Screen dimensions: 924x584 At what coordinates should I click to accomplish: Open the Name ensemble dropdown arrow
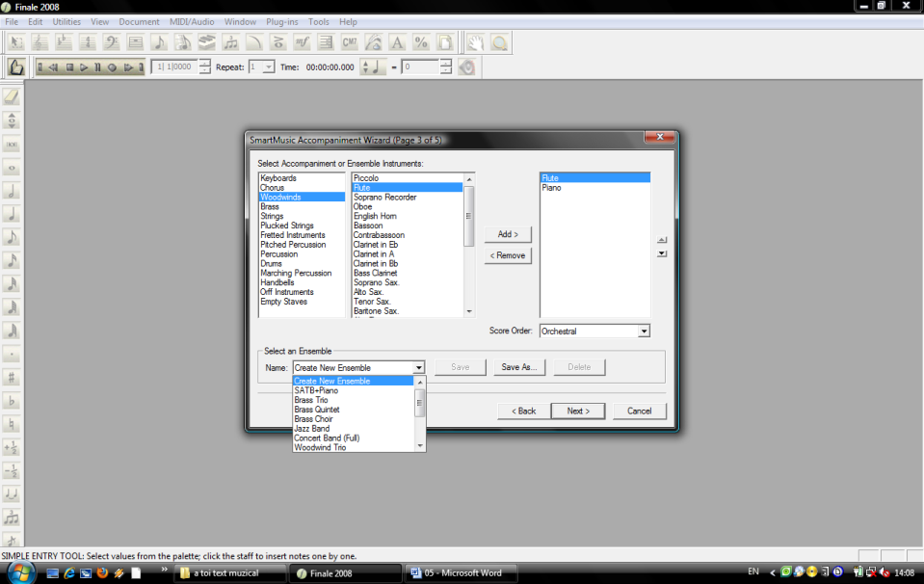(x=418, y=368)
